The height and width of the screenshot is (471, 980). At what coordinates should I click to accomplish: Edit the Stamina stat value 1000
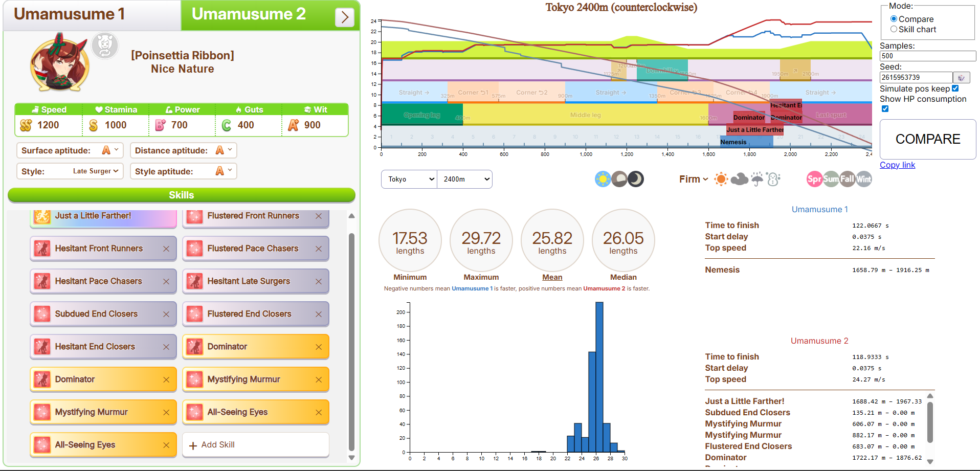pos(116,125)
